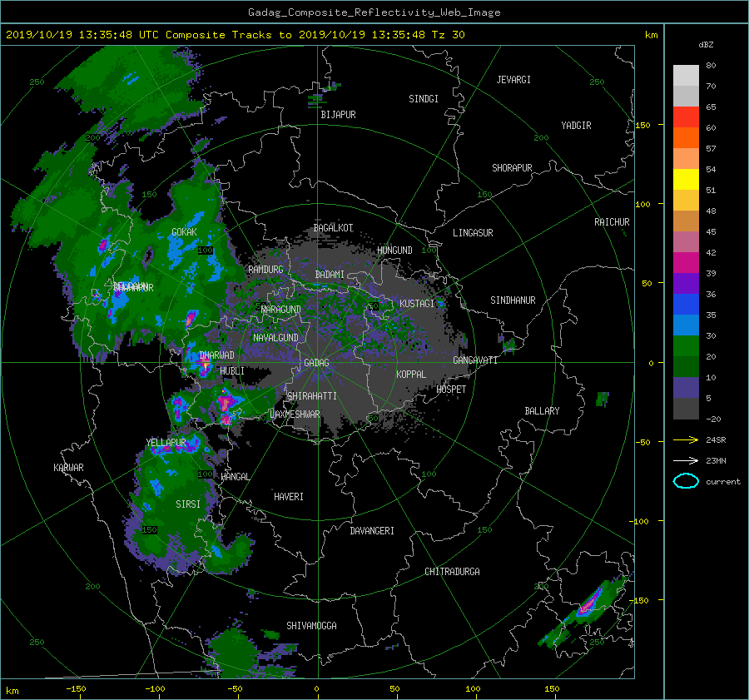This screenshot has height=700, width=749.
Task: Click the RAICHUR city label
Action: point(612,222)
